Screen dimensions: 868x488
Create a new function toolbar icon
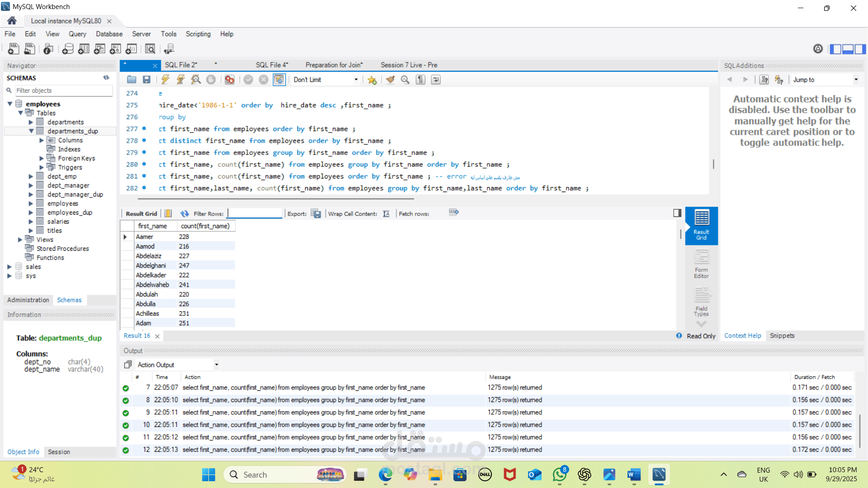tap(131, 49)
